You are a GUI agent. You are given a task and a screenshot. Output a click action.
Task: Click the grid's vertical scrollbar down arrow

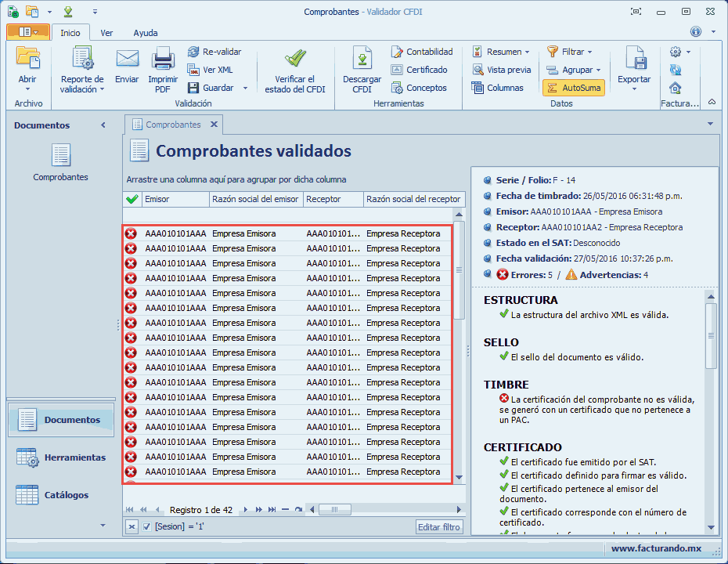pyautogui.click(x=460, y=478)
